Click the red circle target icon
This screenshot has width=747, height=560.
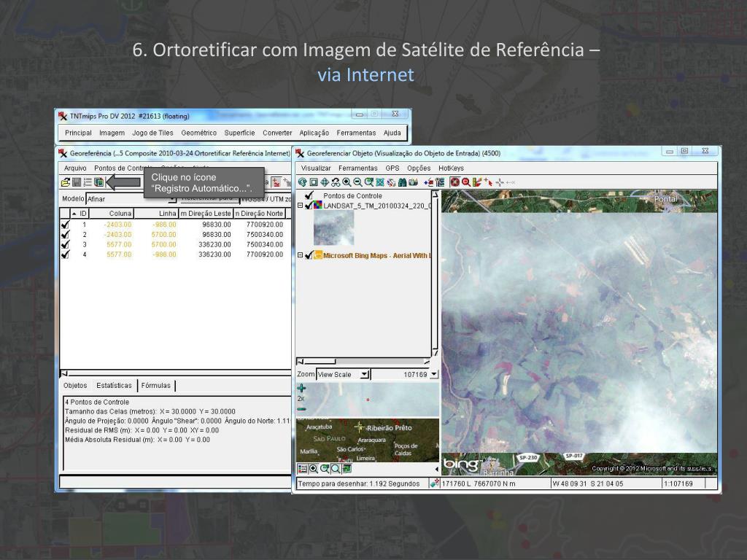tap(454, 182)
